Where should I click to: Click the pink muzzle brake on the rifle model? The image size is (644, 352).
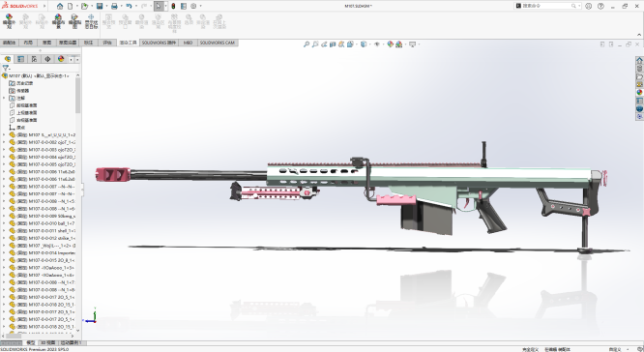(x=113, y=175)
